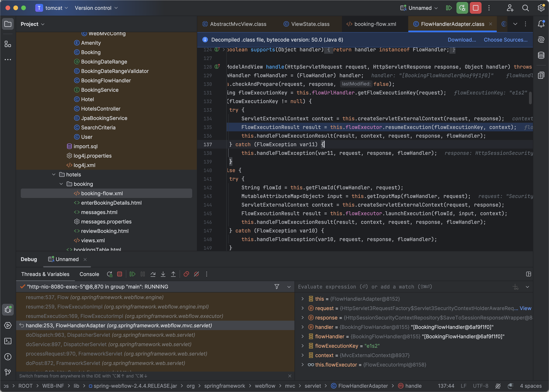Switch to ViewState.class tab
549x392 pixels.
(306, 24)
